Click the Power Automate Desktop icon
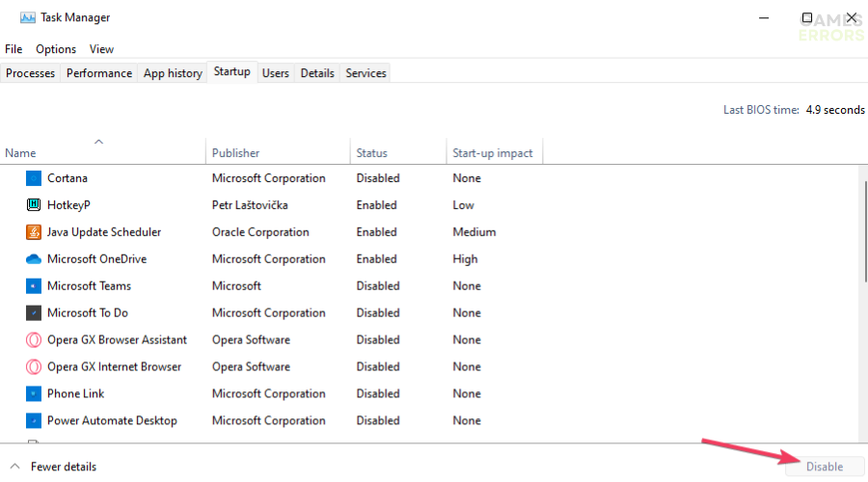 (34, 420)
